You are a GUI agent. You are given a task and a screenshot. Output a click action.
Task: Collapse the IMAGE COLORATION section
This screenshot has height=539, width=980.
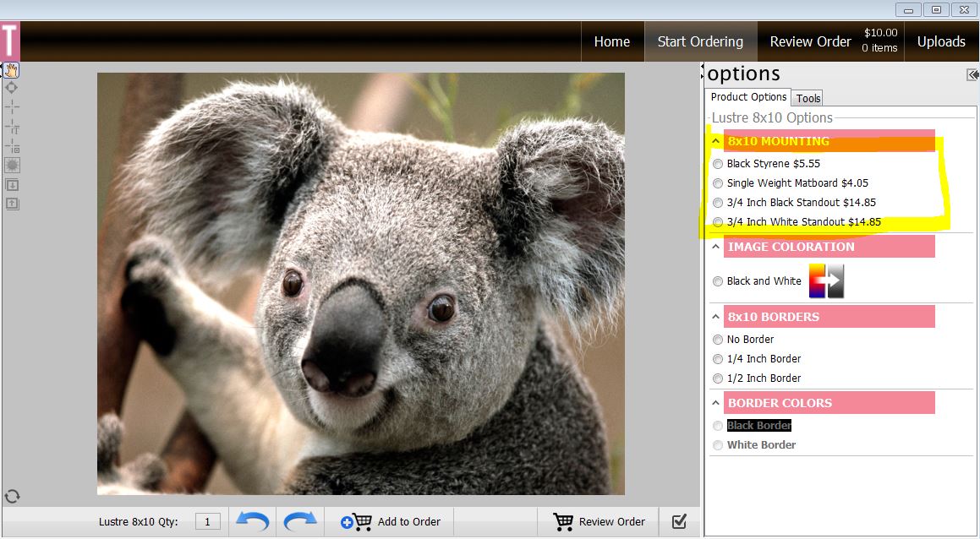[715, 247]
